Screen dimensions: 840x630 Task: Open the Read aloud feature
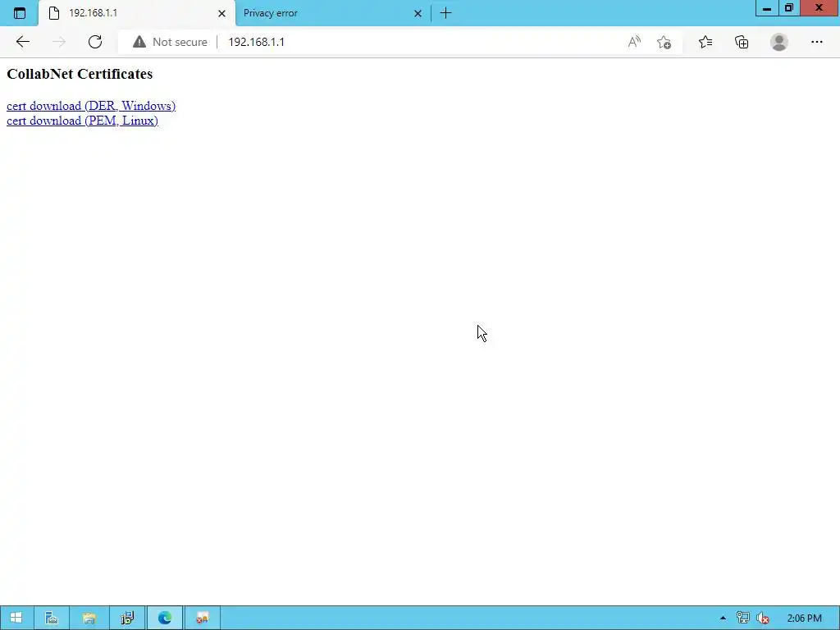point(634,42)
